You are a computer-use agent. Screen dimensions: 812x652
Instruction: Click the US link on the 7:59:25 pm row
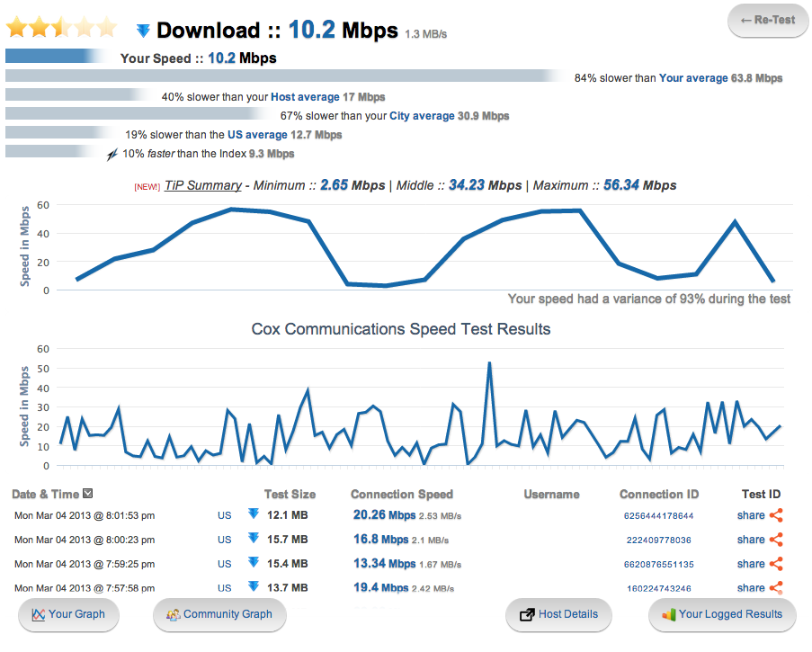(224, 564)
